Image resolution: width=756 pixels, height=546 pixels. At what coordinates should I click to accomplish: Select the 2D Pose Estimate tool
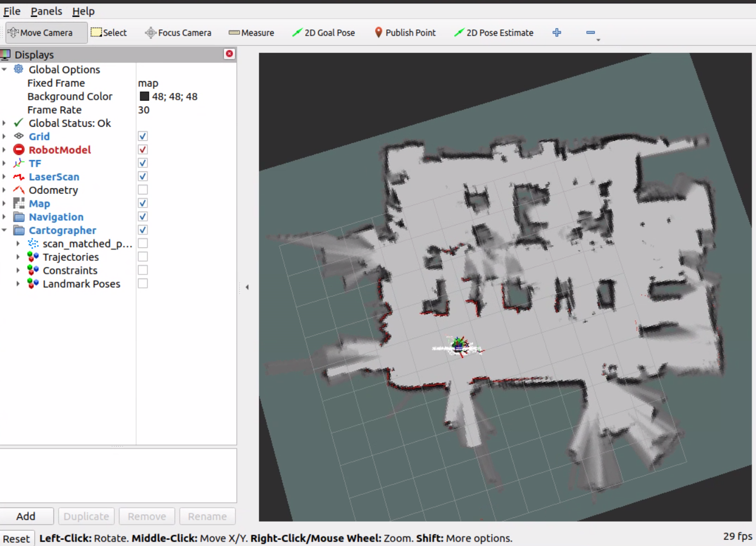click(494, 32)
